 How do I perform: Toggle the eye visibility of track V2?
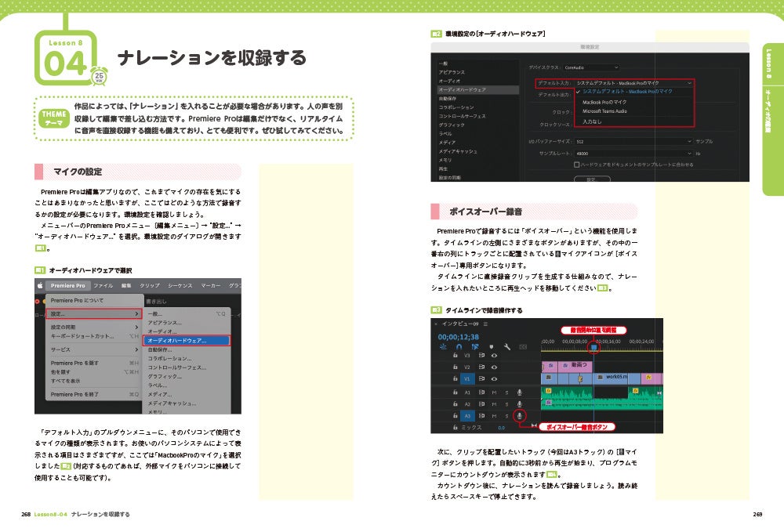click(494, 367)
